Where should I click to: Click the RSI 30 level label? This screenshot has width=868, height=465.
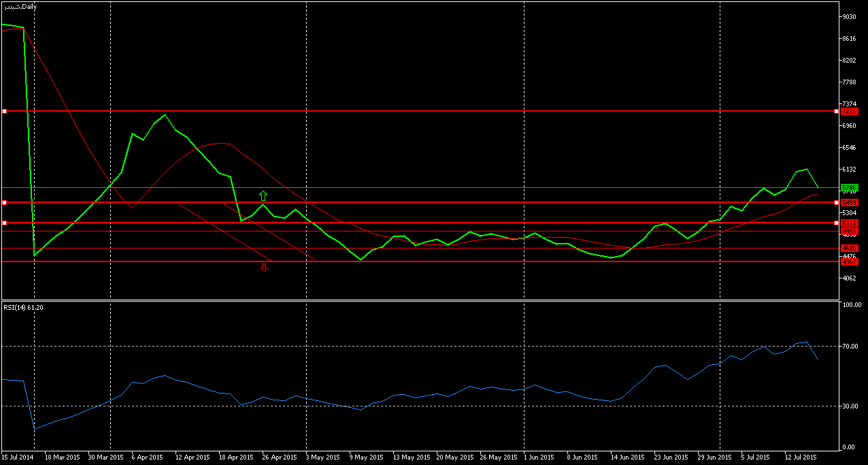tap(850, 406)
